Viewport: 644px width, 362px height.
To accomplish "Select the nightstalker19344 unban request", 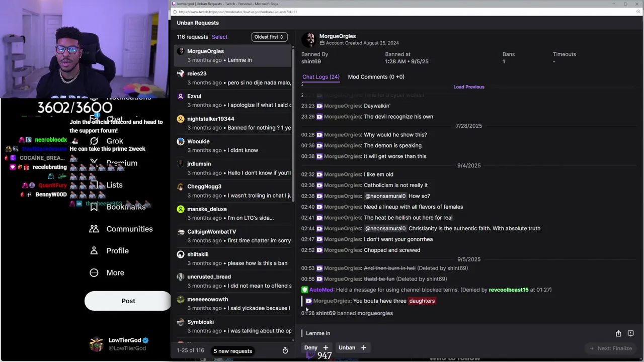I will tap(233, 123).
